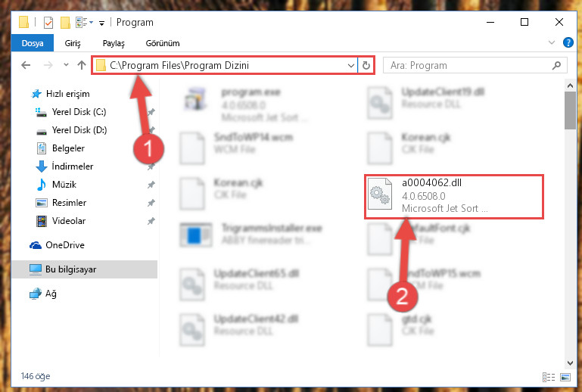
Task: Select the a0004062.dll file
Action: click(454, 196)
